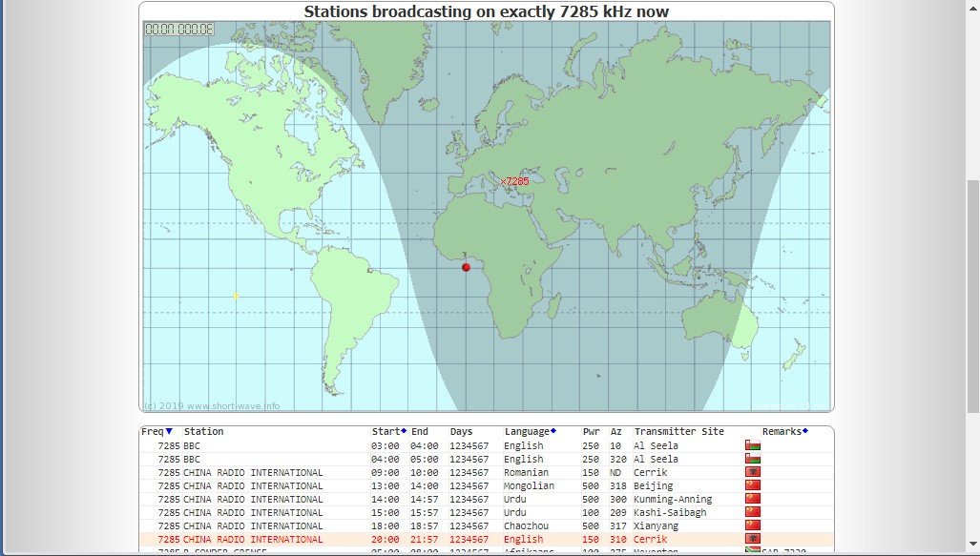Click the China flag in the Beijing row
The width and height of the screenshot is (980, 556).
click(x=753, y=485)
